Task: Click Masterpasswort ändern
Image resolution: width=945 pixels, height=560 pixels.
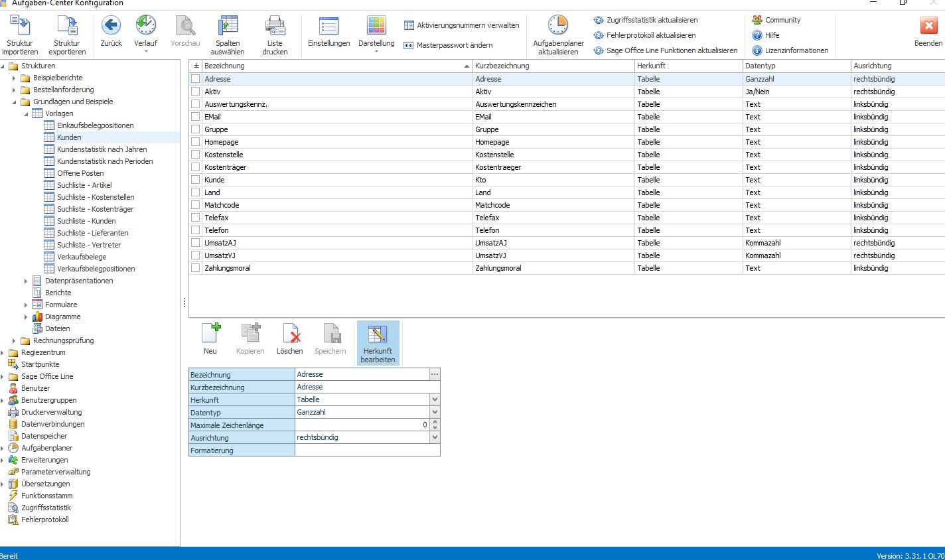Action: pos(448,45)
